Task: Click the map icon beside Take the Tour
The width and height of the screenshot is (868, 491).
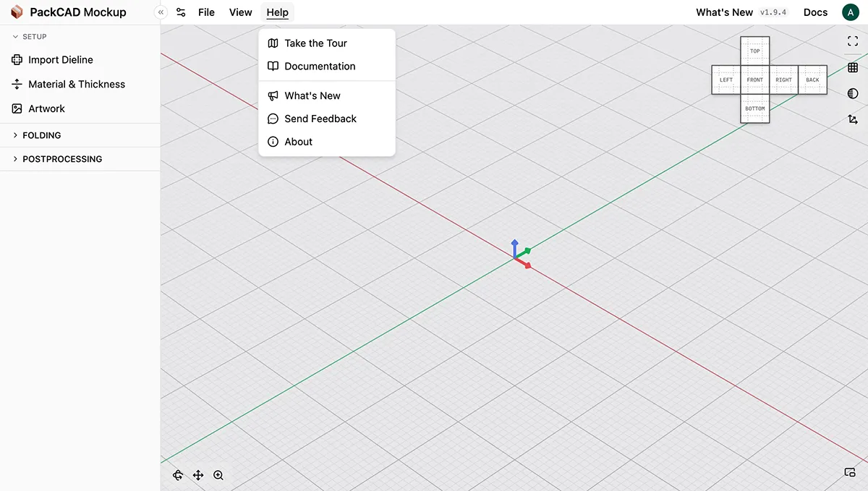Action: click(273, 43)
